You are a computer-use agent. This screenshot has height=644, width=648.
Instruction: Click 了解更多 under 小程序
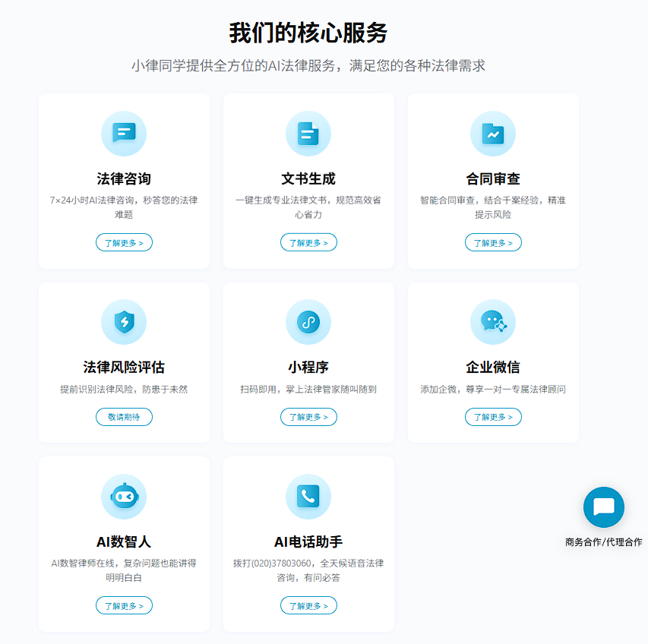(x=308, y=417)
